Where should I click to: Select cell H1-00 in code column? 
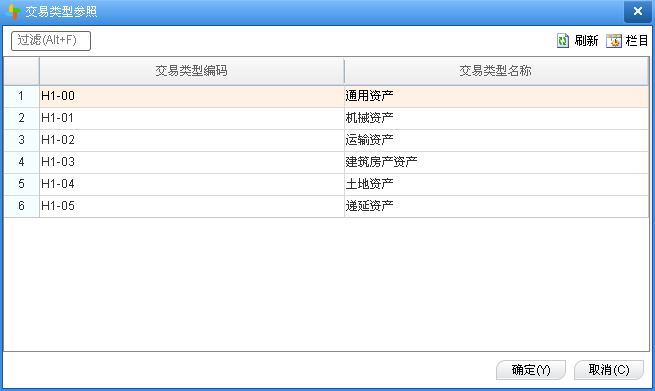point(192,96)
